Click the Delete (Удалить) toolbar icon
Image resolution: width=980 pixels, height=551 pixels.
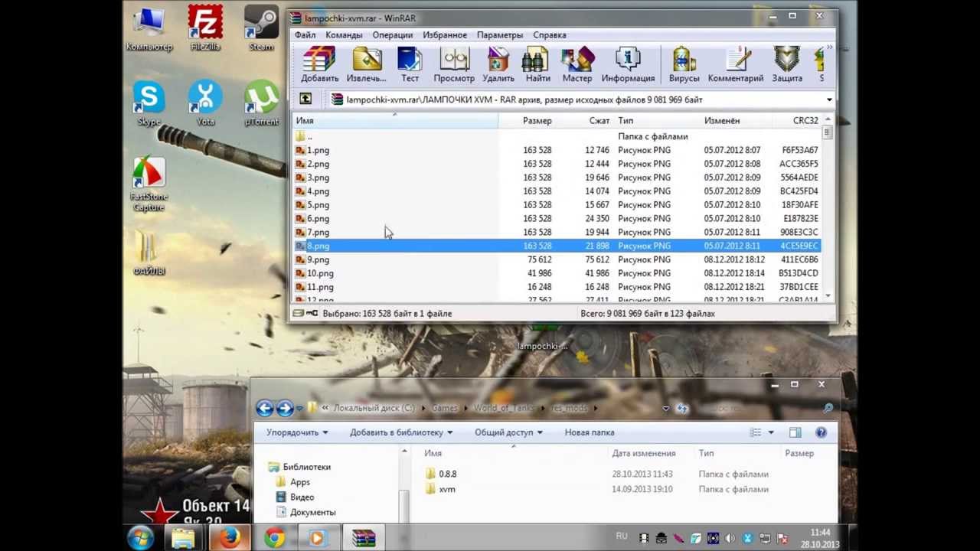pyautogui.click(x=498, y=64)
